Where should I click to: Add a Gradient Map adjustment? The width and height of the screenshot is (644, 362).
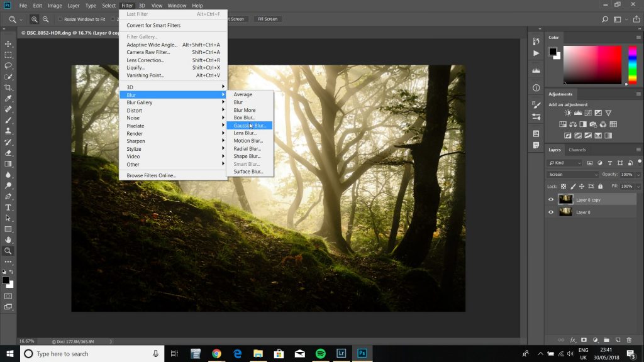(608, 136)
